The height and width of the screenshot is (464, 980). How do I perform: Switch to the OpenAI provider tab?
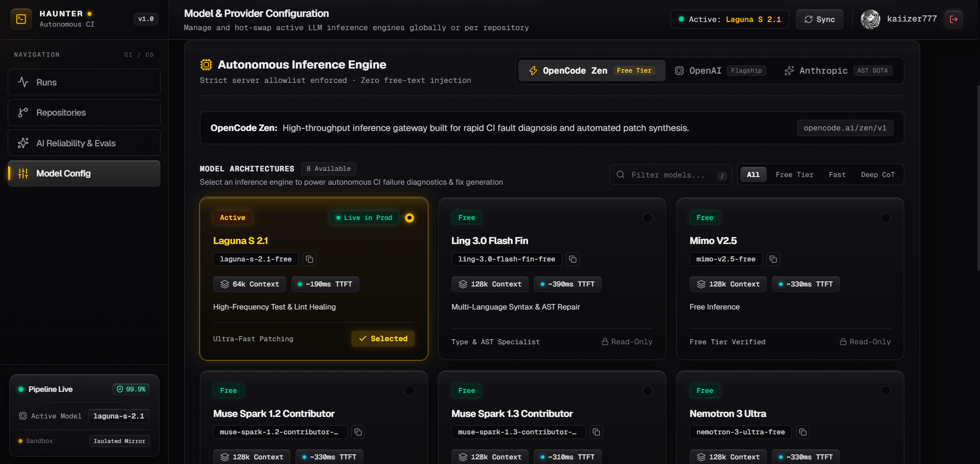(720, 71)
